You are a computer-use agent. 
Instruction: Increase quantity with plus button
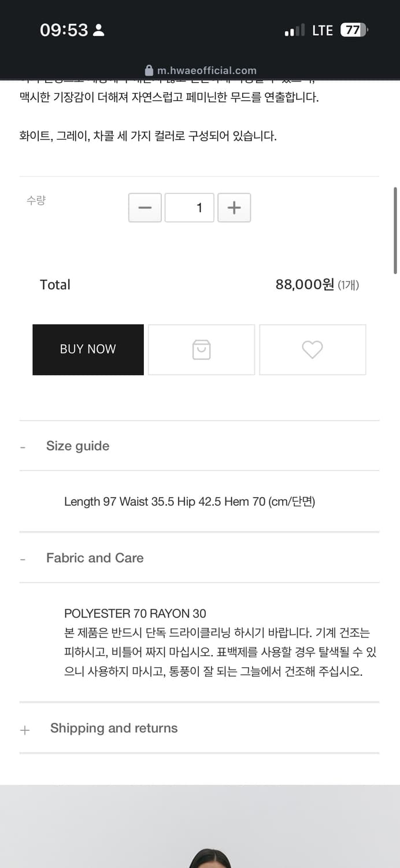click(234, 208)
